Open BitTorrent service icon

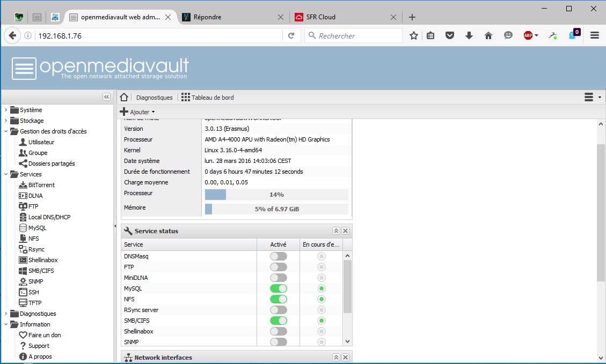pos(23,185)
